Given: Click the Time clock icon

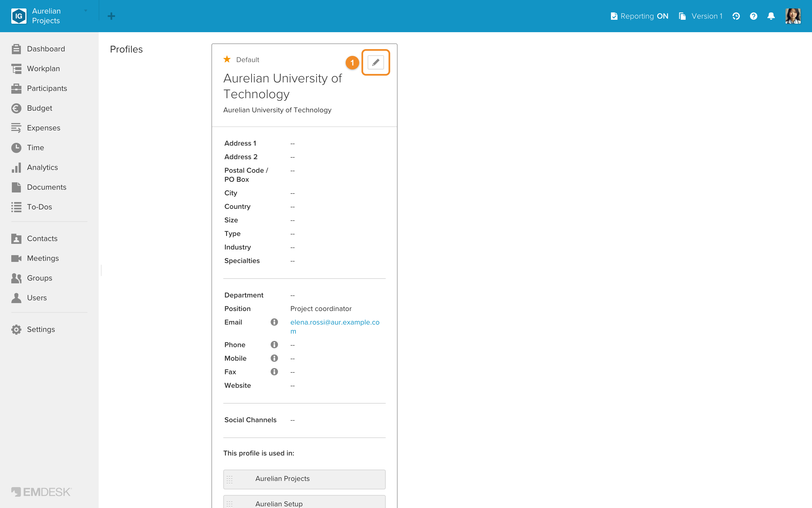Looking at the screenshot, I should click(x=16, y=148).
